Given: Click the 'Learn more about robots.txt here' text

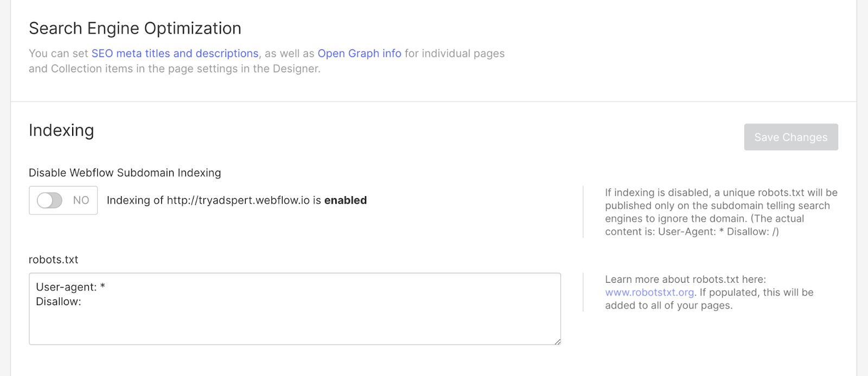Looking at the screenshot, I should pyautogui.click(x=685, y=280).
